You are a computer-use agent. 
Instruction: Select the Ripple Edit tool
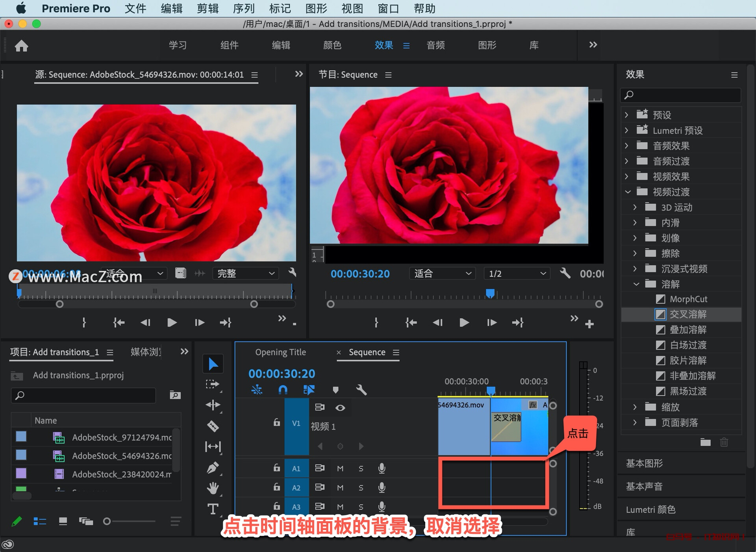point(213,405)
